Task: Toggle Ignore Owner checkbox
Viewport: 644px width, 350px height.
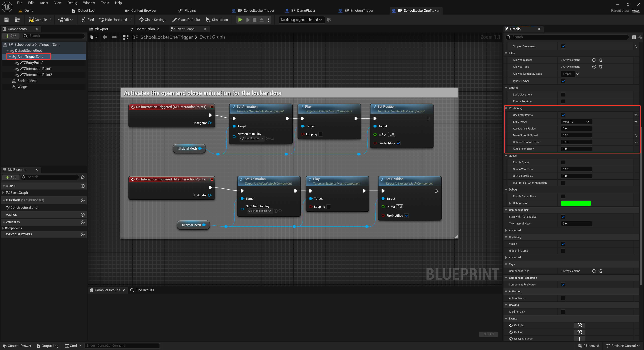Action: click(563, 81)
